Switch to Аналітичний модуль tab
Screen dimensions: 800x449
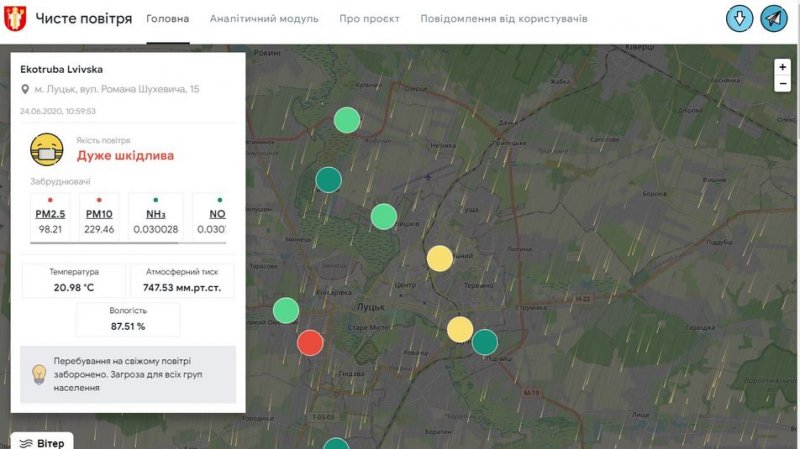pos(264,19)
